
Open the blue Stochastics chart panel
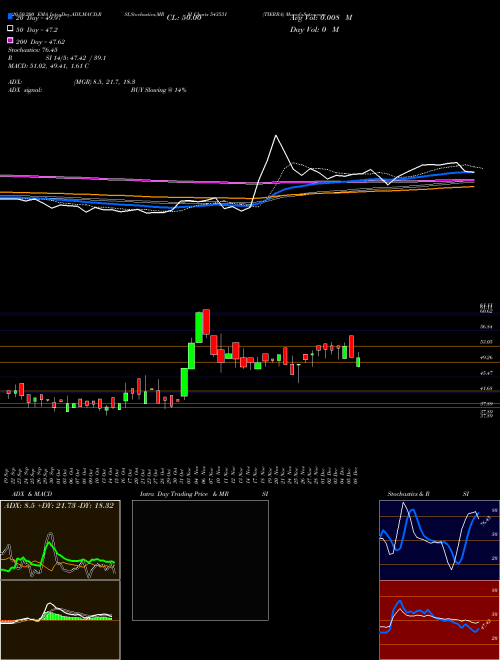pos(439,540)
